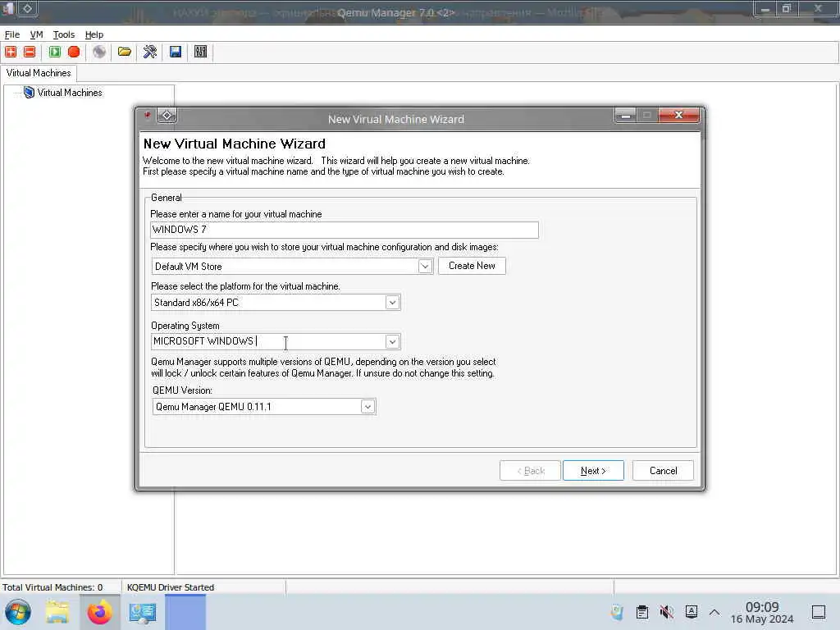The image size is (840, 630).
Task: Click the red pin icon on wizard titlebar
Action: click(x=148, y=115)
